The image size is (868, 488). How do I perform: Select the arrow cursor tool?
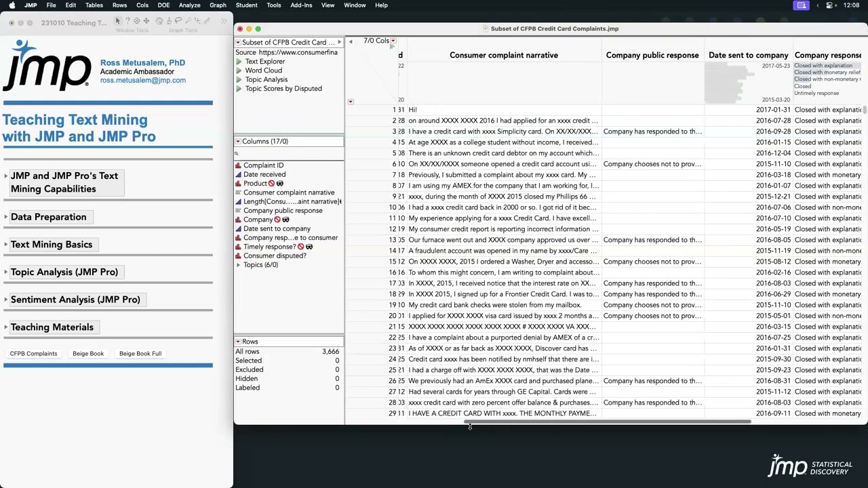pyautogui.click(x=118, y=21)
